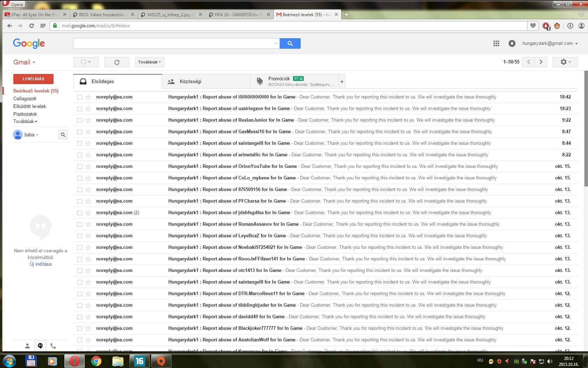Open the Piszkozatok folder
Image resolution: width=588 pixels, height=368 pixels.
pos(25,114)
